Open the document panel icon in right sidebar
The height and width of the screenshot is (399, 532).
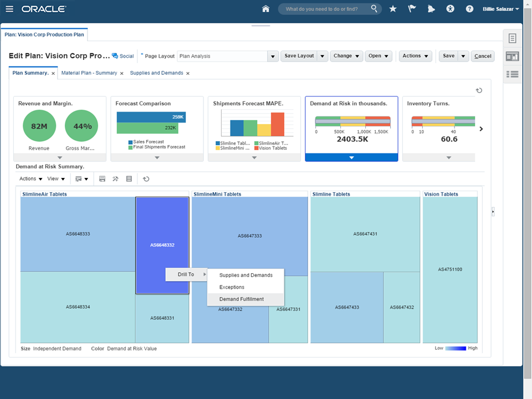(512, 38)
